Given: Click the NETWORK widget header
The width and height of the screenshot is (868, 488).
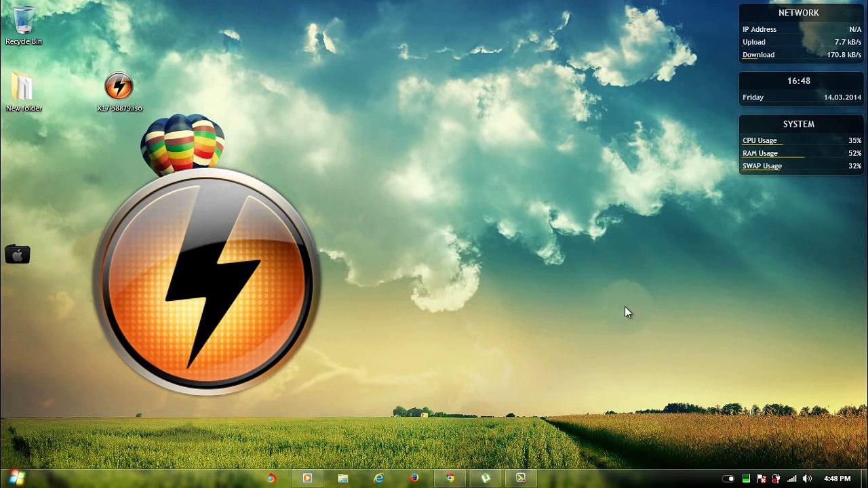Looking at the screenshot, I should click(x=799, y=13).
